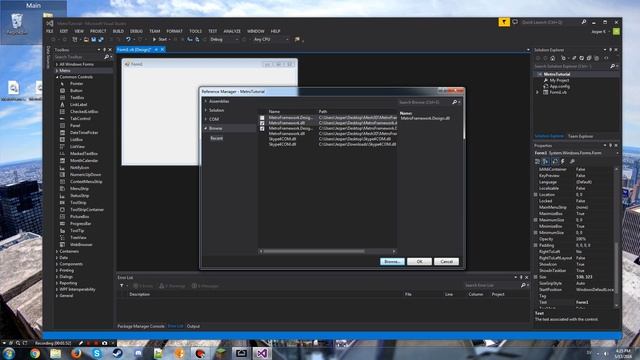Check the unchecked MetroFramework.Design.dll checkbox
This screenshot has height=360, width=640.
click(262, 118)
